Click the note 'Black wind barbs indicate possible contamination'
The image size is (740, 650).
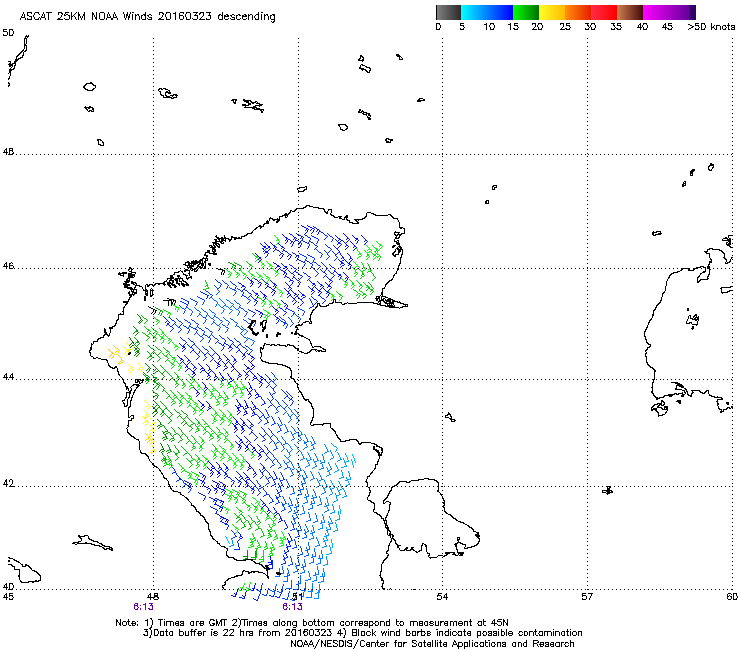(466, 633)
